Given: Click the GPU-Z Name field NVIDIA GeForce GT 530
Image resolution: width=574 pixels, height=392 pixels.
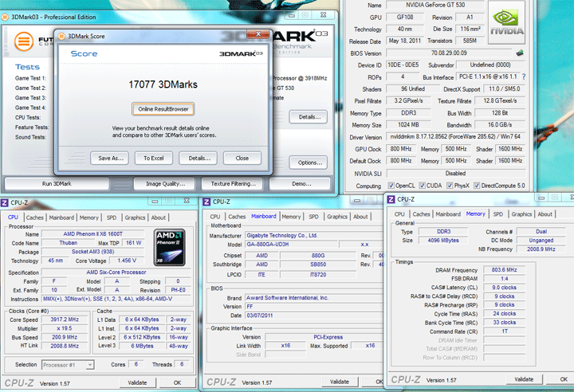Looking at the screenshot, I should (435, 5).
